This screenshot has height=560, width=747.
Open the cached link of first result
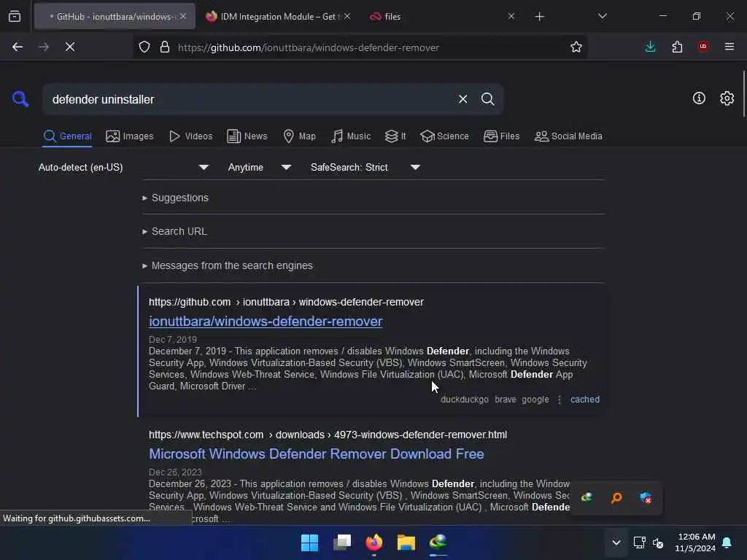point(584,400)
